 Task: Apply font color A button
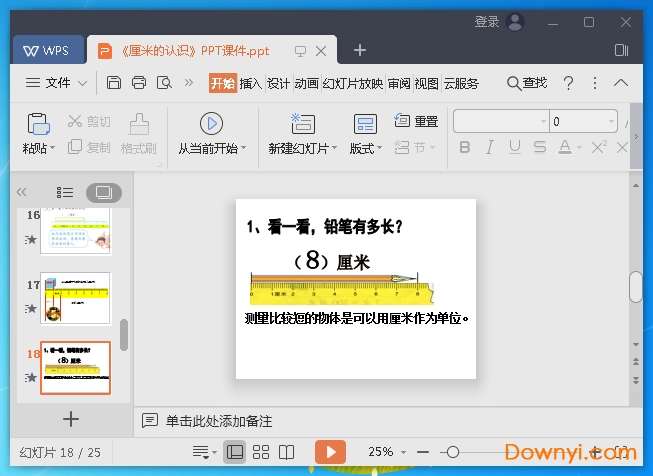coord(565,147)
